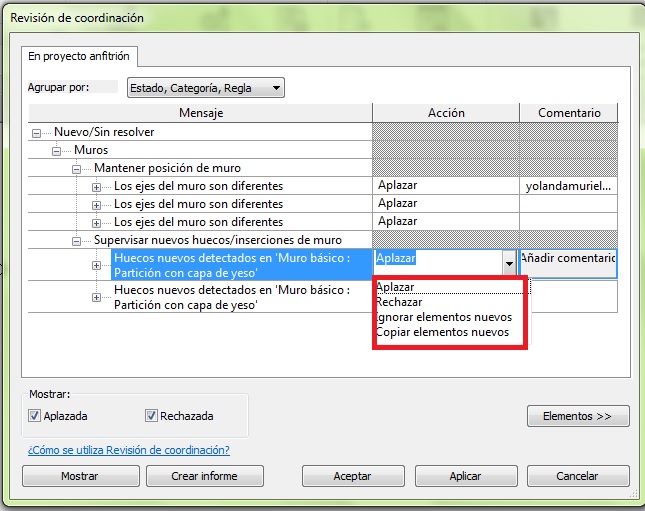645x511 pixels.
Task: Switch to En proyecto anfitrión tab
Action: click(78, 56)
